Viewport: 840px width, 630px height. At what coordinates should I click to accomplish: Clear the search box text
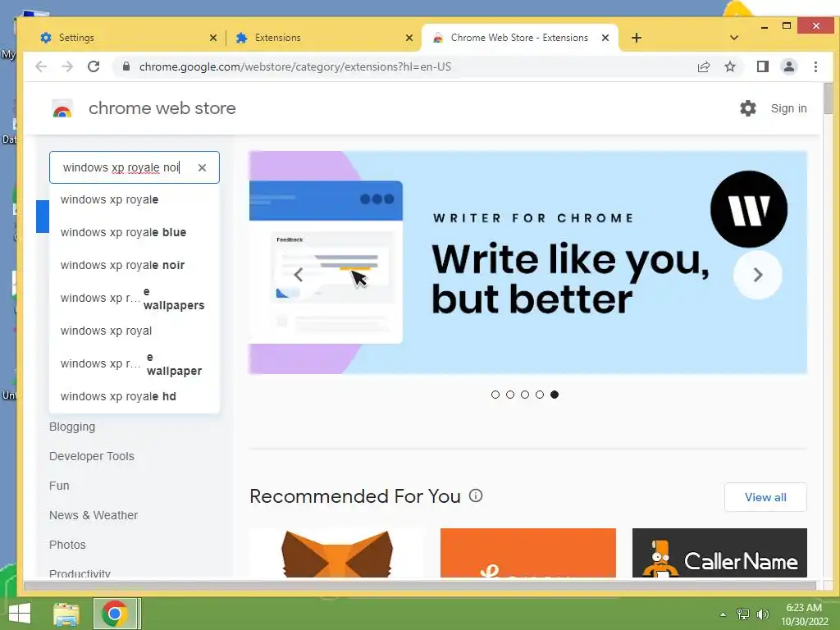(x=202, y=167)
